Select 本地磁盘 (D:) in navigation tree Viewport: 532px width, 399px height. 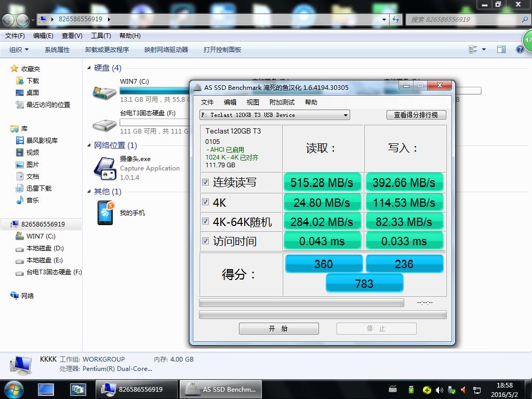(x=40, y=248)
